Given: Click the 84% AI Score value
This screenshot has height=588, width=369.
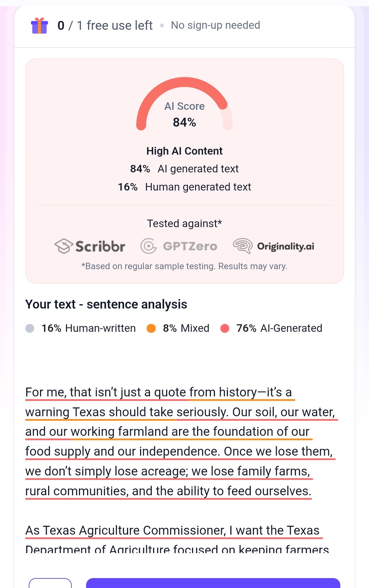Looking at the screenshot, I should [x=184, y=122].
